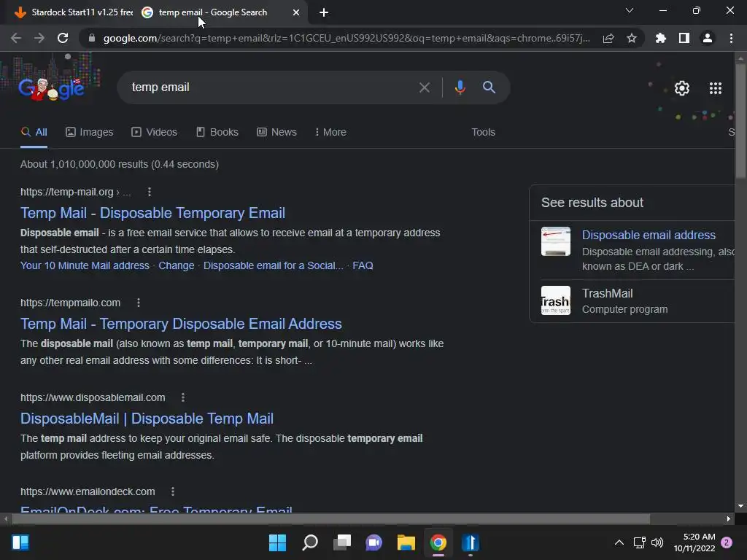
Task: Switch to Books results
Action: click(217, 133)
